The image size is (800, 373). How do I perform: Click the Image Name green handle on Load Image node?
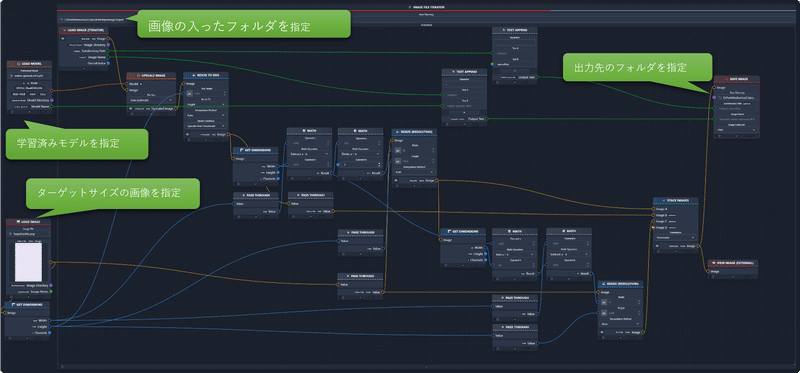click(51, 291)
